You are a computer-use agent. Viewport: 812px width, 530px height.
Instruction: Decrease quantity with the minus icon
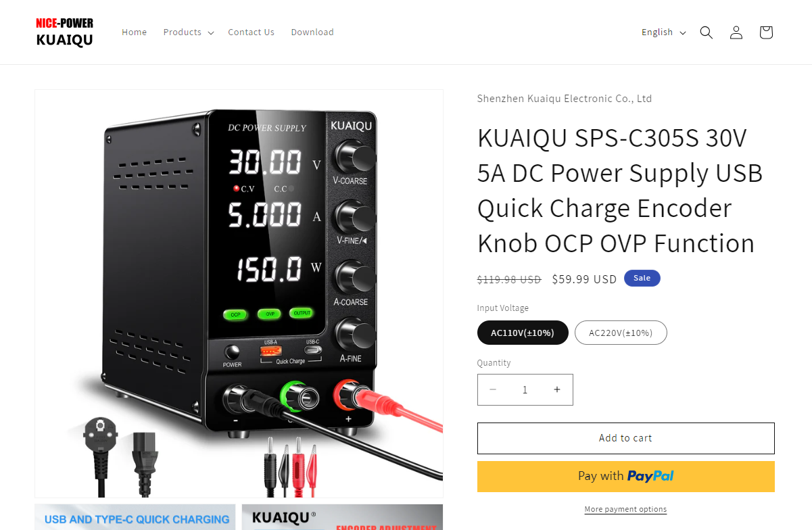click(x=493, y=389)
